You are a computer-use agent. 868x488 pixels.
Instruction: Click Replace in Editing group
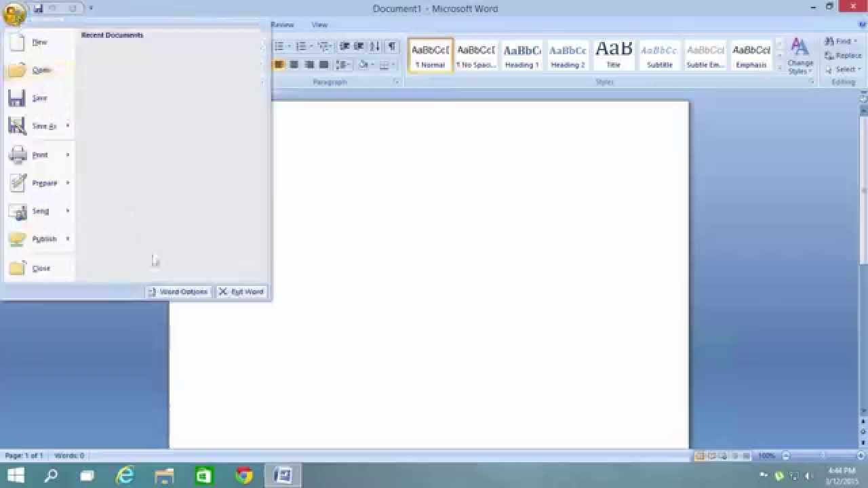[x=843, y=56]
